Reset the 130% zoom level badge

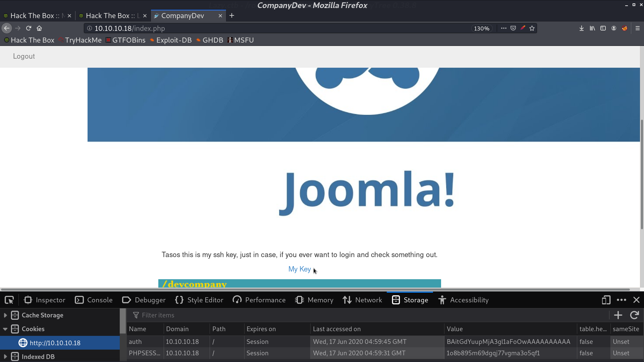tap(482, 28)
